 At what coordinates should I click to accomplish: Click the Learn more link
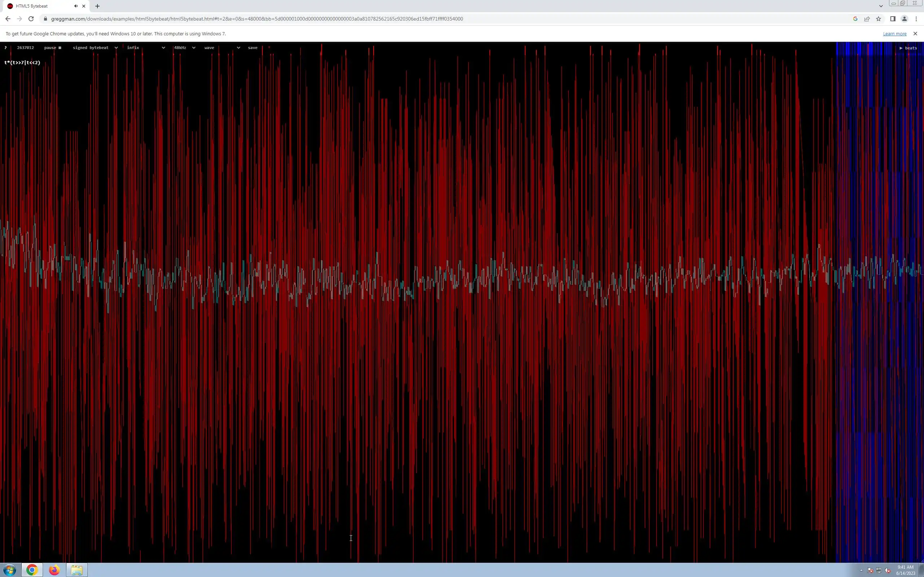[x=894, y=34]
